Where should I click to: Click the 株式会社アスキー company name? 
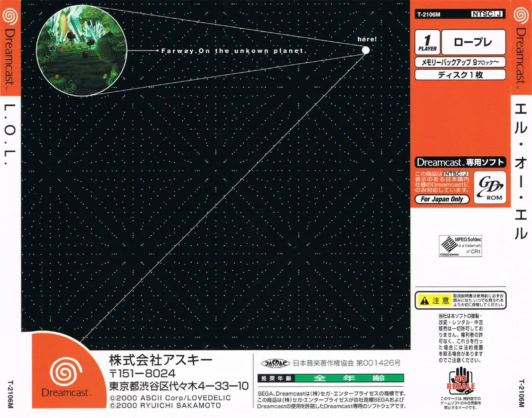160,360
